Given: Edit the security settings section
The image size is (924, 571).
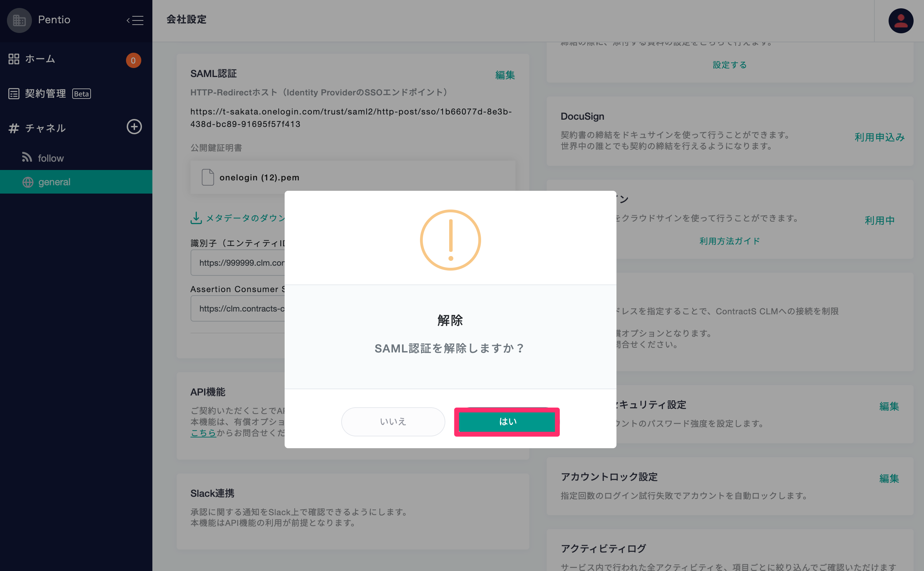Looking at the screenshot, I should pos(889,406).
